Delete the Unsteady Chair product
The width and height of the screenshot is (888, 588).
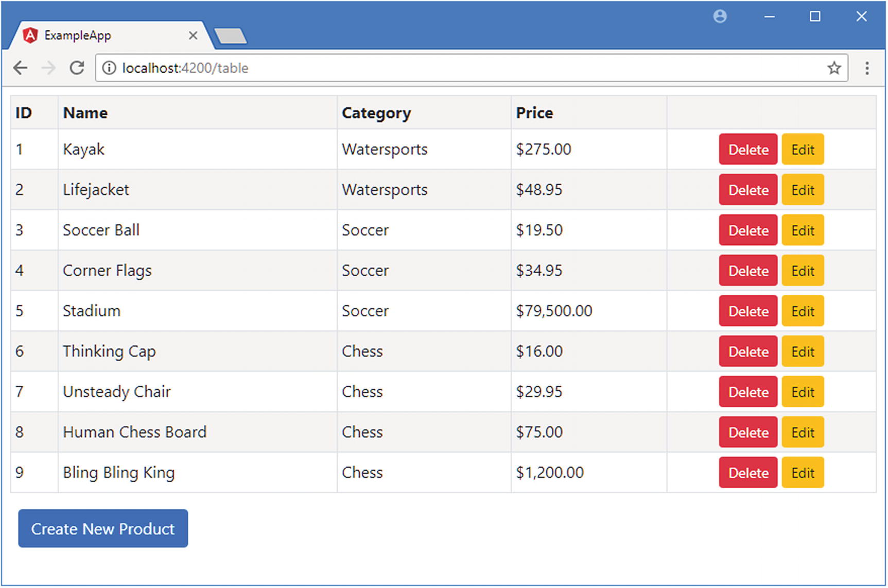[x=748, y=392]
